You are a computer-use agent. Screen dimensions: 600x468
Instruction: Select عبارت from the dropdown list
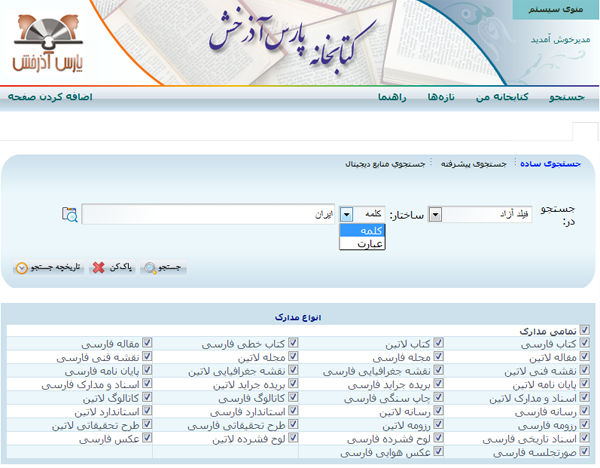(362, 243)
